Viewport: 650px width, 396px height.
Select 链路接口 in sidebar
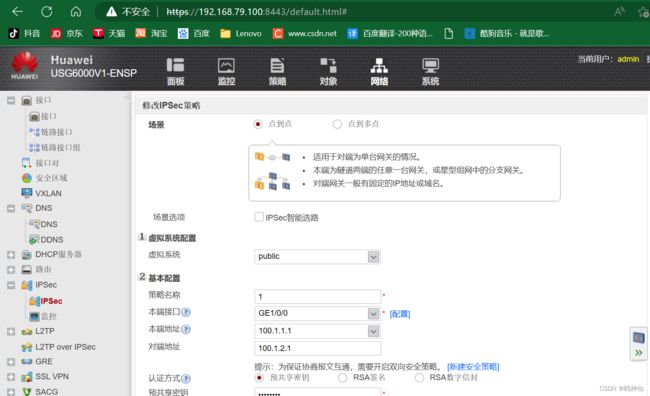(x=51, y=132)
